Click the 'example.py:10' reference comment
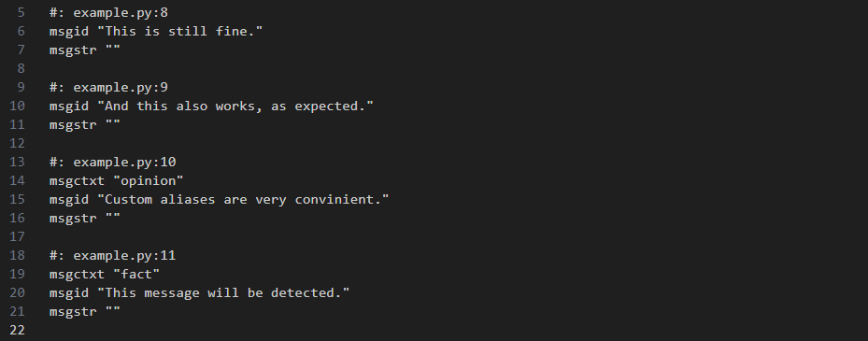This screenshot has width=868, height=341. click(x=112, y=162)
